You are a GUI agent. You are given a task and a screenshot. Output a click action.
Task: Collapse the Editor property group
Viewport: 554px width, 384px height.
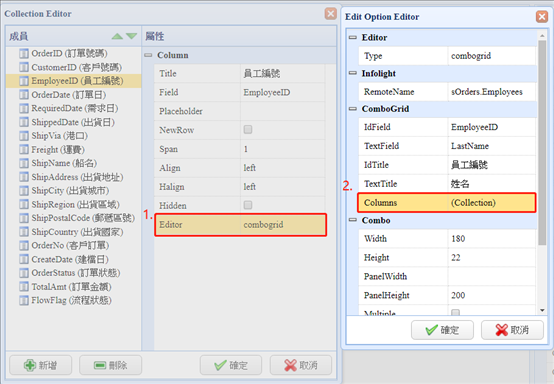[353, 37]
